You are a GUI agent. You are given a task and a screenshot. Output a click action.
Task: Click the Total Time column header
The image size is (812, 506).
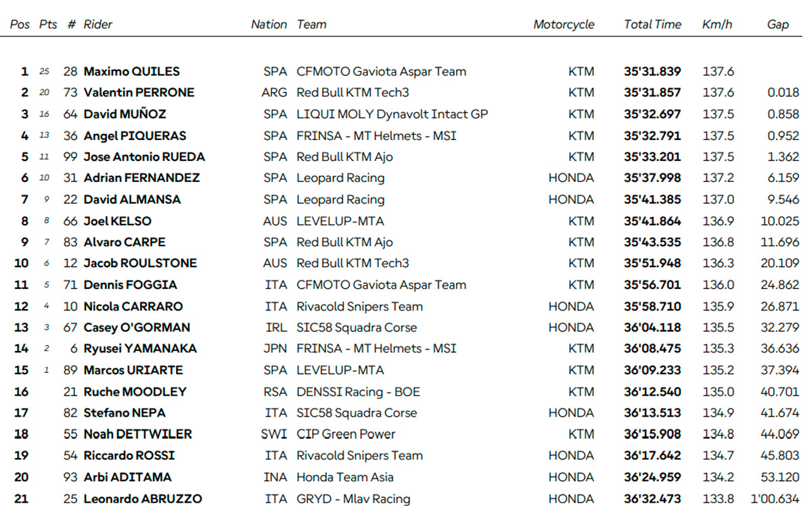[652, 24]
